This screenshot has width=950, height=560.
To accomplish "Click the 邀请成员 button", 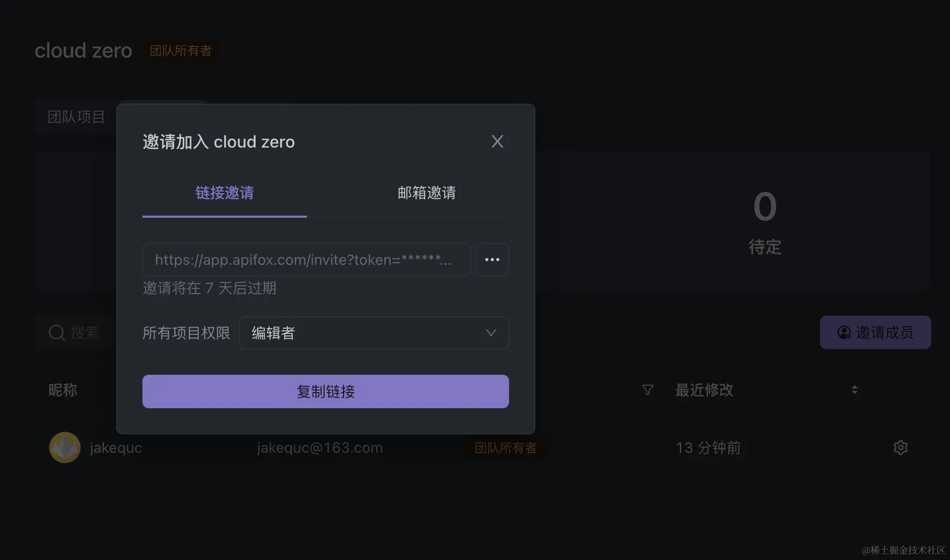I will pos(875,332).
